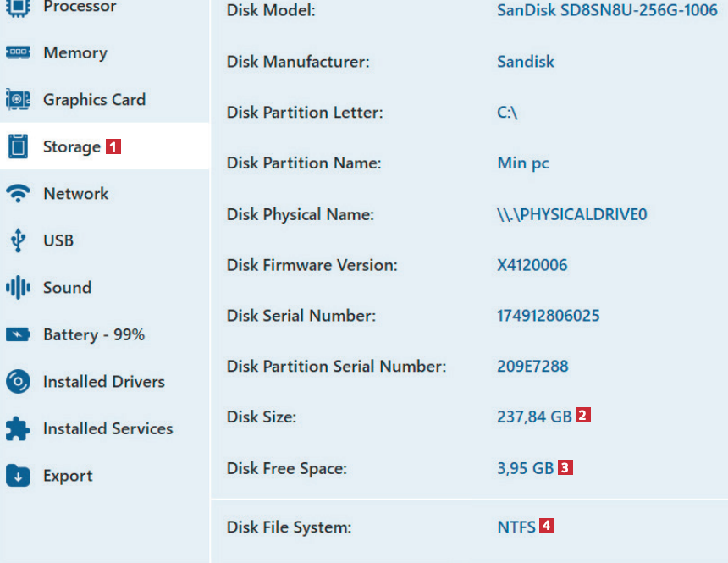Open the Processor section
This screenshot has width=728, height=563.
click(80, 7)
